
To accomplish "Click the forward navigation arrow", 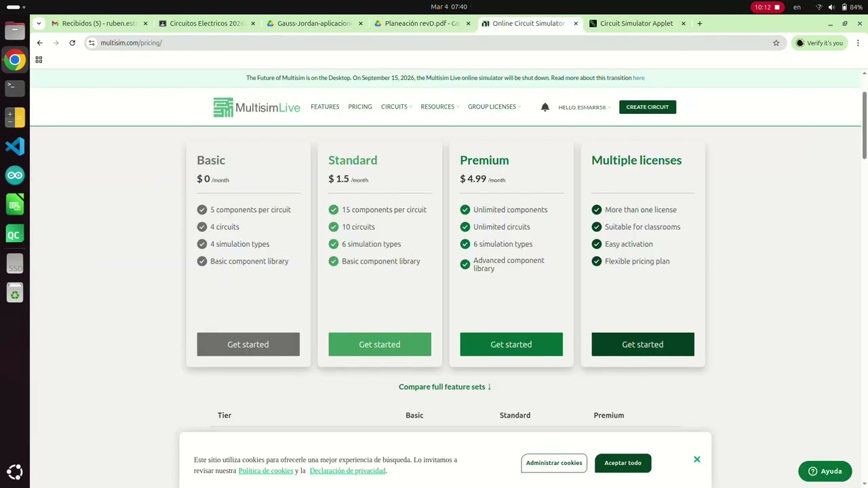I will 56,43.
